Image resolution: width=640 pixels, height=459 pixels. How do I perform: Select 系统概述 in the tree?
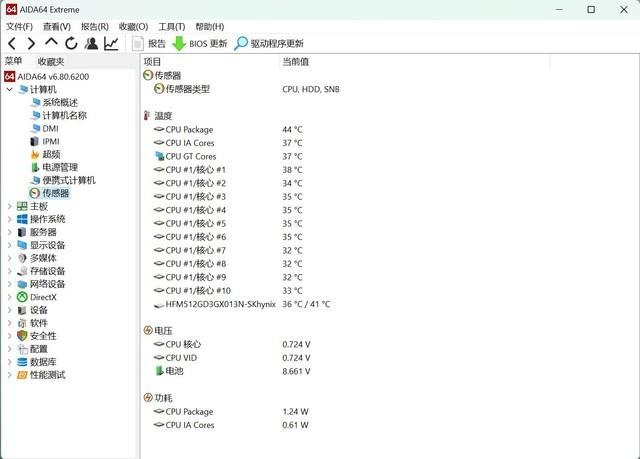click(x=60, y=102)
